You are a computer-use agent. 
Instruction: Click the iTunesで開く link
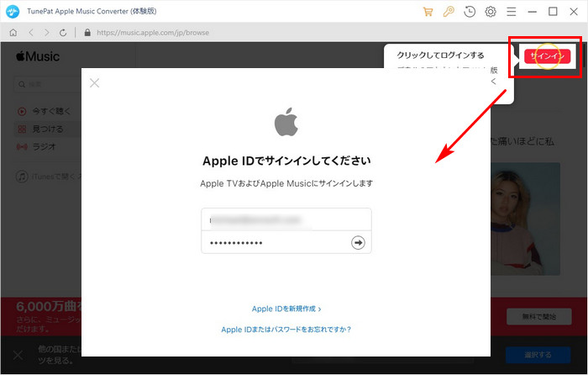(x=48, y=176)
